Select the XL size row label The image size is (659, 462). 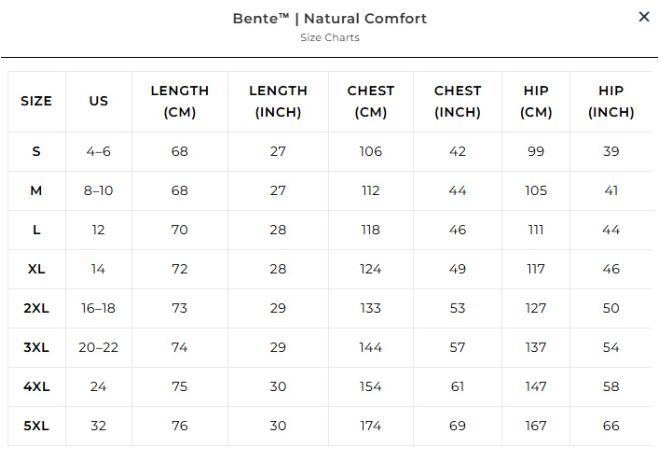[36, 269]
